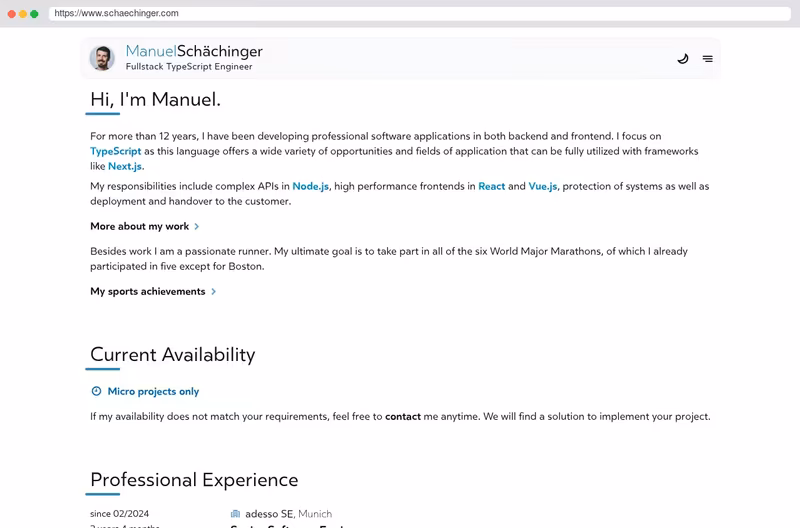
Task: Open More about my work
Action: tap(139, 226)
